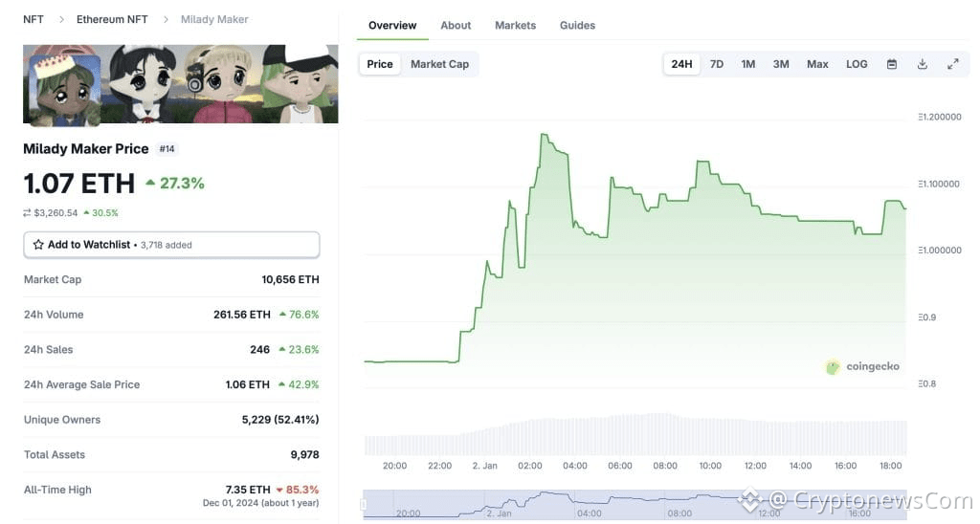Click the Milady Maker collection avatar
Viewport: 980px width, 524px height.
pyautogui.click(x=65, y=90)
